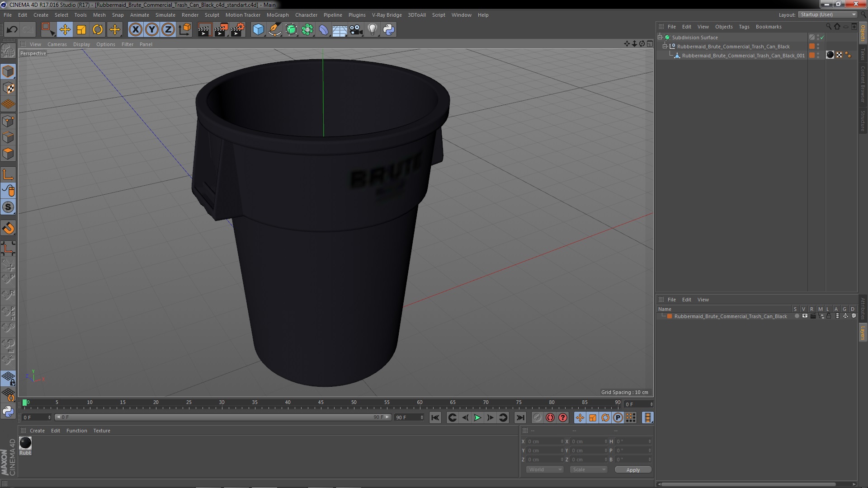Image resolution: width=868 pixels, height=488 pixels.
Task: Render to Picture Viewer
Action: tap(221, 30)
